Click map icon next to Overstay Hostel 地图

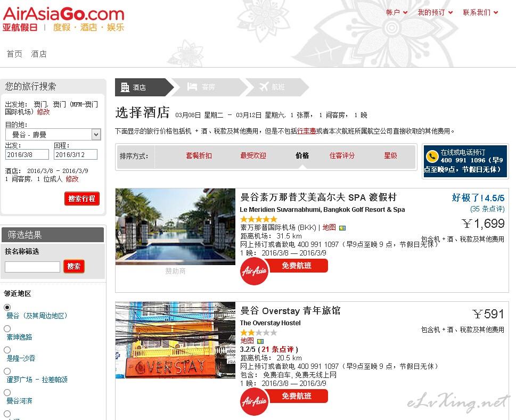[x=260, y=341]
